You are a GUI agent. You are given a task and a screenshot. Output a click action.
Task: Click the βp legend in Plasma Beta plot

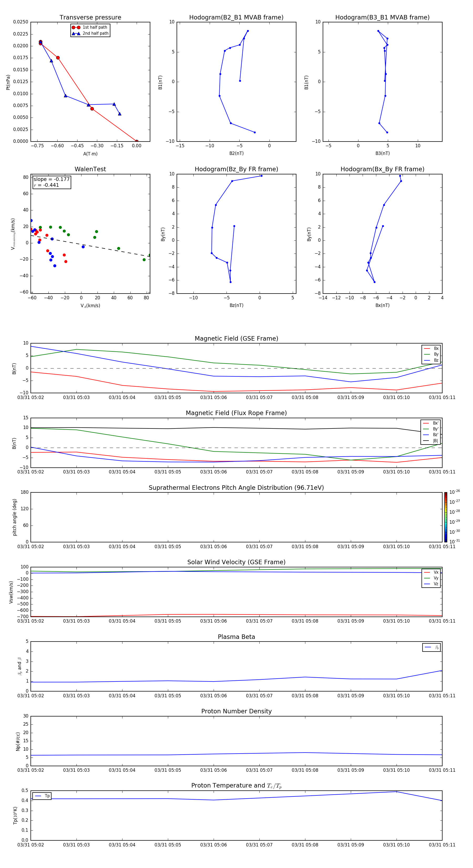[x=431, y=647]
